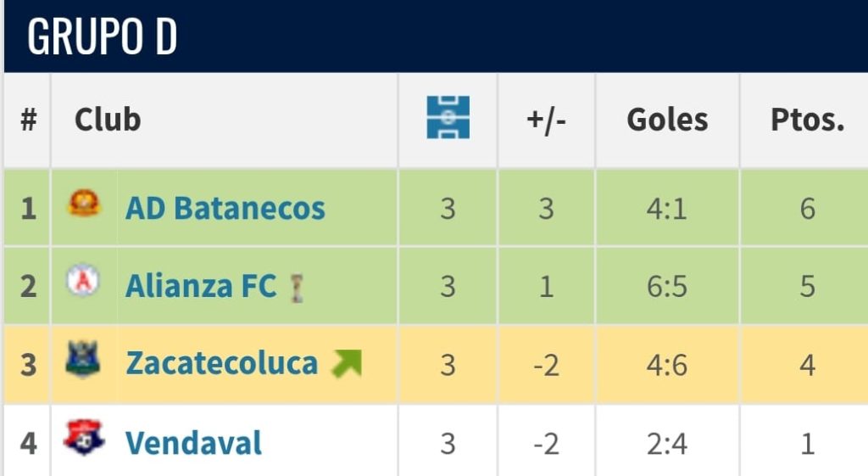Click the Goles column header
This screenshot has width=868, height=476.
click(x=667, y=120)
